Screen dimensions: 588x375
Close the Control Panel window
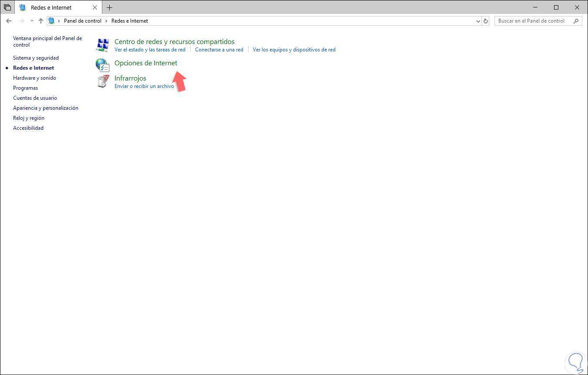click(576, 7)
